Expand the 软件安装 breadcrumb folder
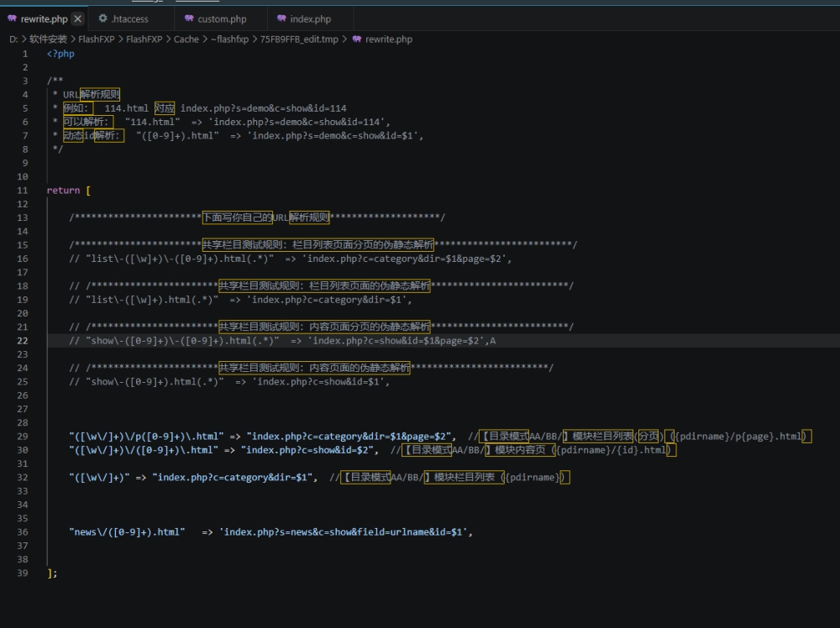This screenshot has height=628, width=840. point(48,39)
